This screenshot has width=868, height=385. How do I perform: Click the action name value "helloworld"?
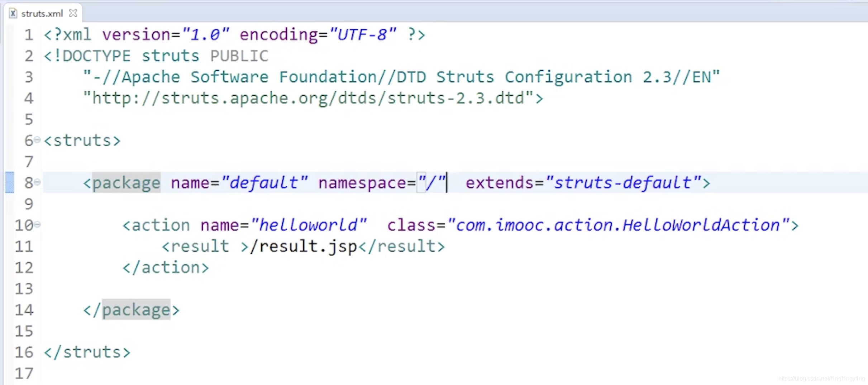point(309,225)
